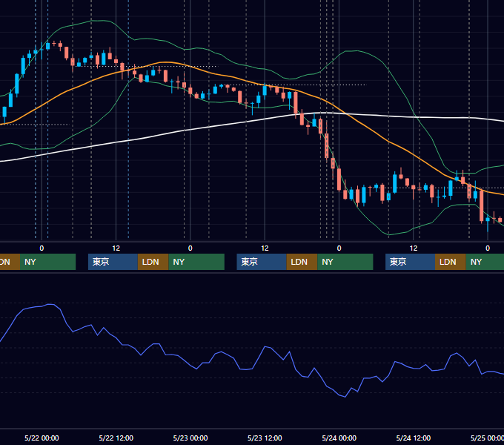Image resolution: width=504 pixels, height=445 pixels.
Task: Click the hour label 0 above 5/23 00:00
Action: click(190, 248)
